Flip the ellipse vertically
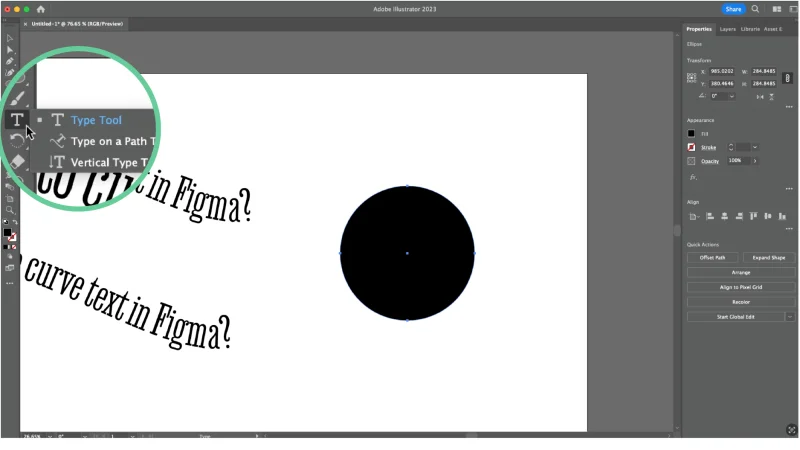 click(771, 96)
